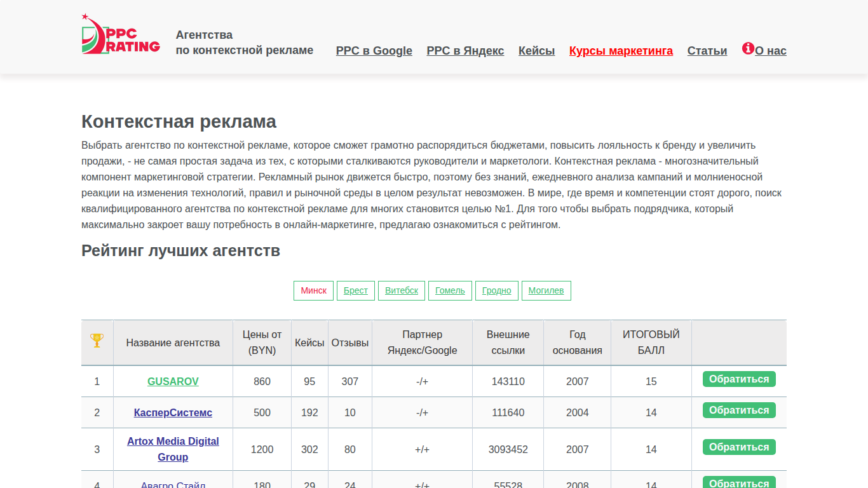
Task: Click КасперСистемс external links value 111640
Action: (508, 412)
